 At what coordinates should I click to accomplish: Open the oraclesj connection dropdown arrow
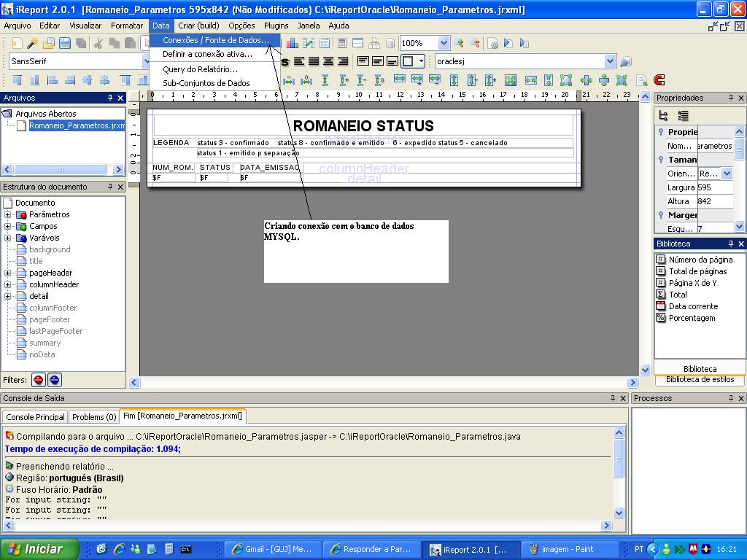pyautogui.click(x=611, y=61)
